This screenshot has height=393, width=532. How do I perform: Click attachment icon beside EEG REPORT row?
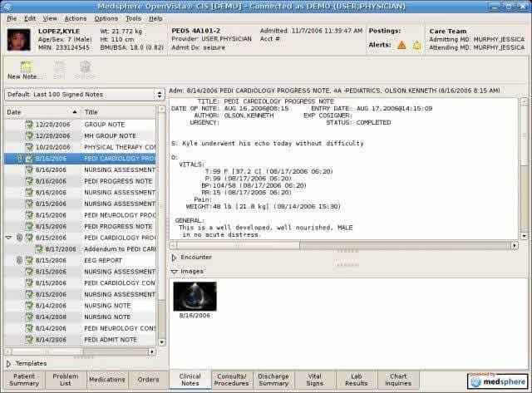pyautogui.click(x=20, y=260)
